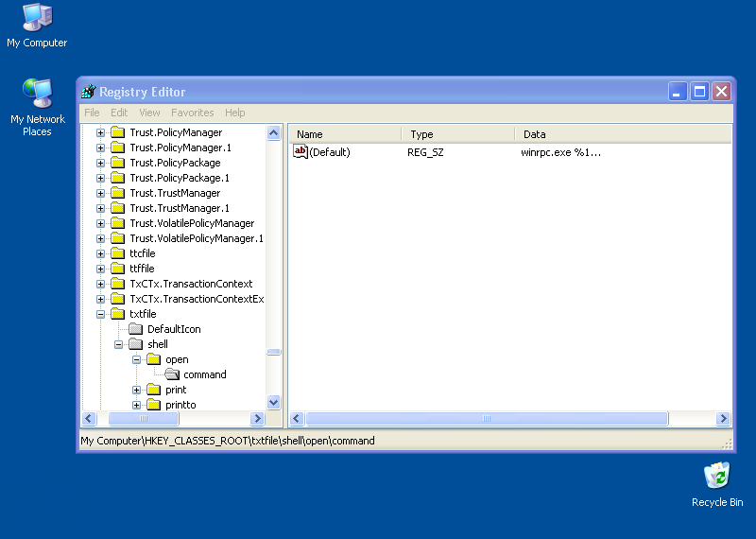This screenshot has height=539, width=756.
Task: Collapse the txtfile key
Action: tap(100, 314)
